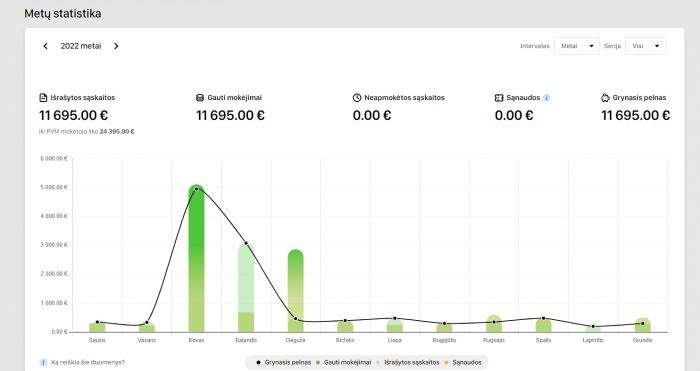
Task: Toggle Gauti mokėjimai series in legend
Action: pos(343,363)
